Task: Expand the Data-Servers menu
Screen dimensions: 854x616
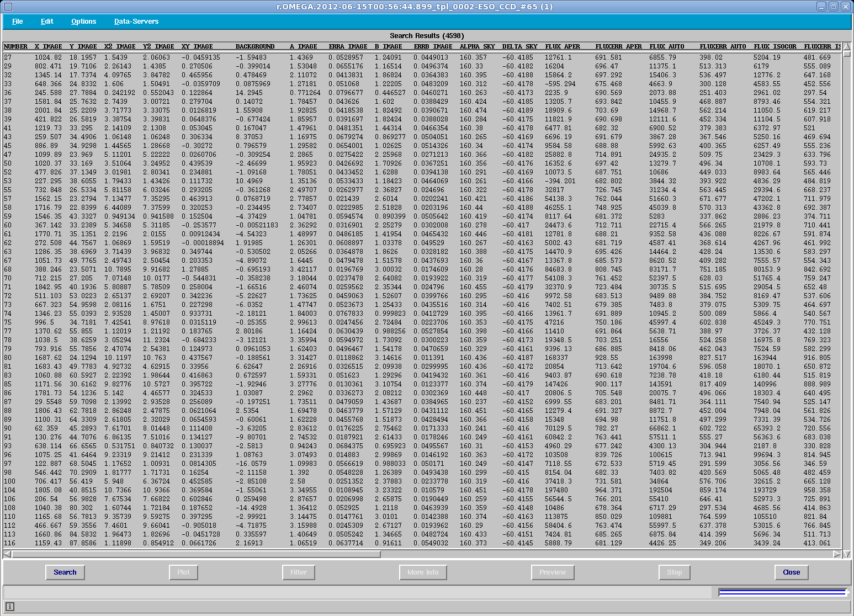Action: coord(136,22)
